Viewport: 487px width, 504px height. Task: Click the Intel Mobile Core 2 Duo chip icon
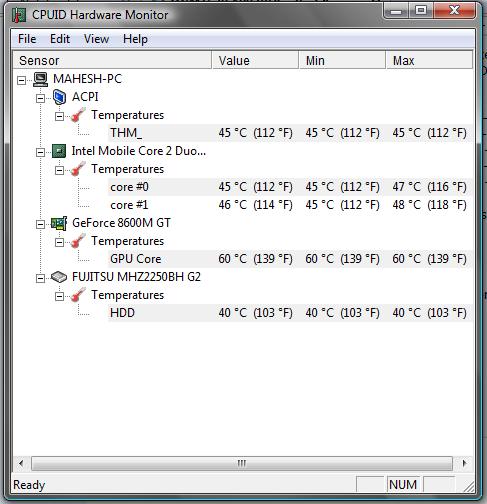59,151
